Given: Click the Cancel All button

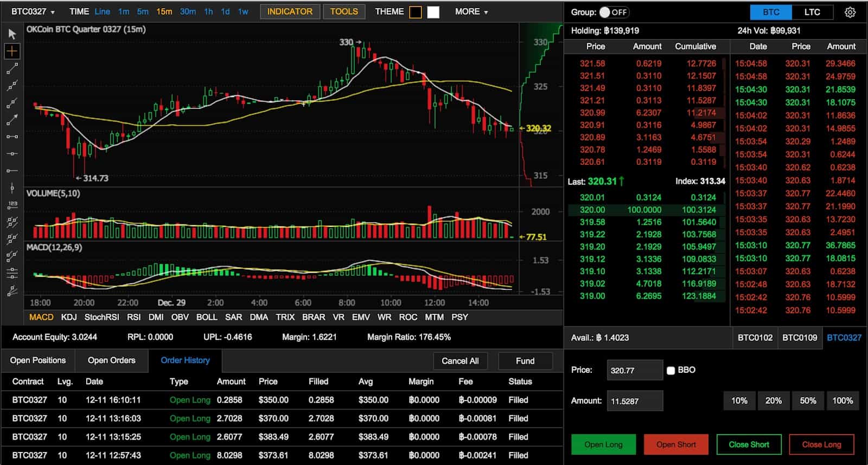Looking at the screenshot, I should click(x=460, y=361).
